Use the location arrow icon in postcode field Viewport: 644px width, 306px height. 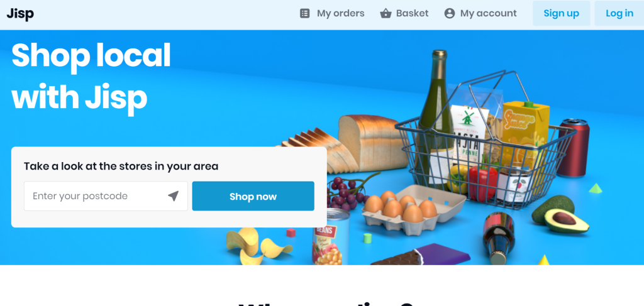point(174,196)
